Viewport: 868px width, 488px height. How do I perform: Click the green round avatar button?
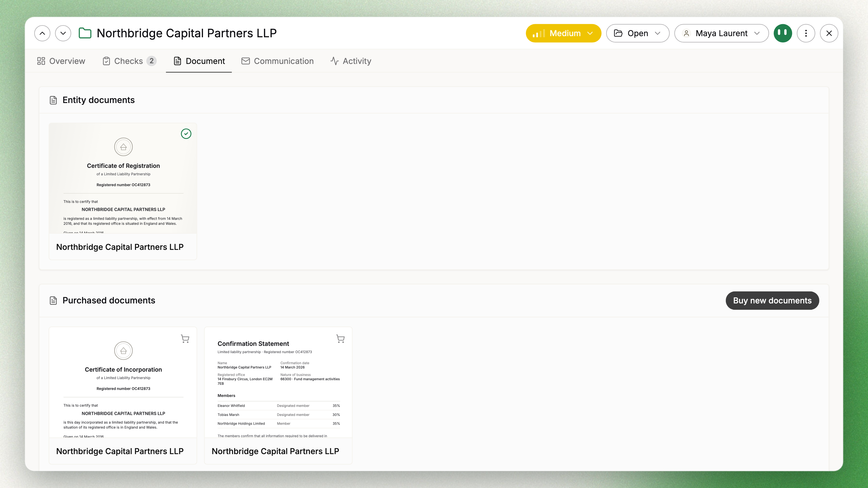[783, 33]
